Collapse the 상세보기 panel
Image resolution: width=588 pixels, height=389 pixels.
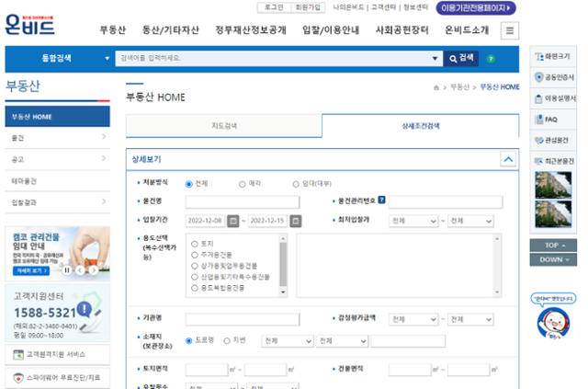click(508, 159)
